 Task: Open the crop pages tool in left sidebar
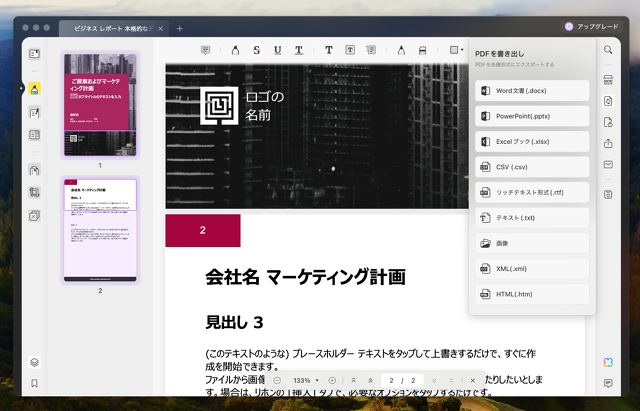coord(34,192)
